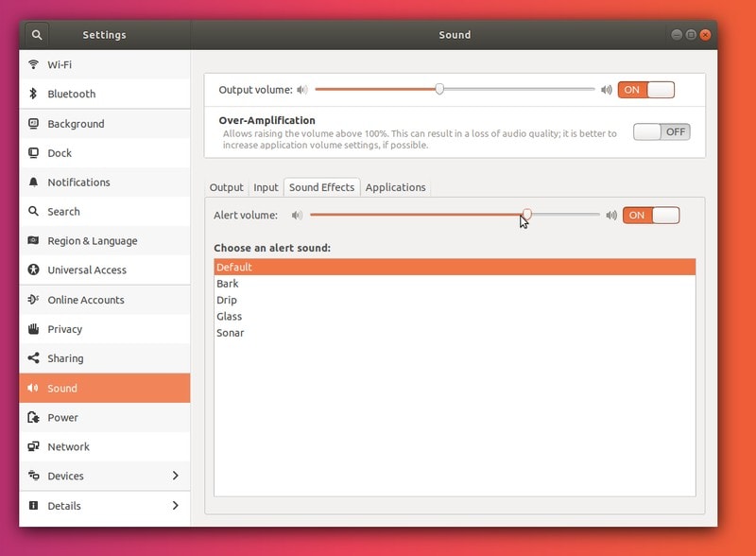This screenshot has width=756, height=556.
Task: Click the Bluetooth icon in the sidebar
Action: 34,94
